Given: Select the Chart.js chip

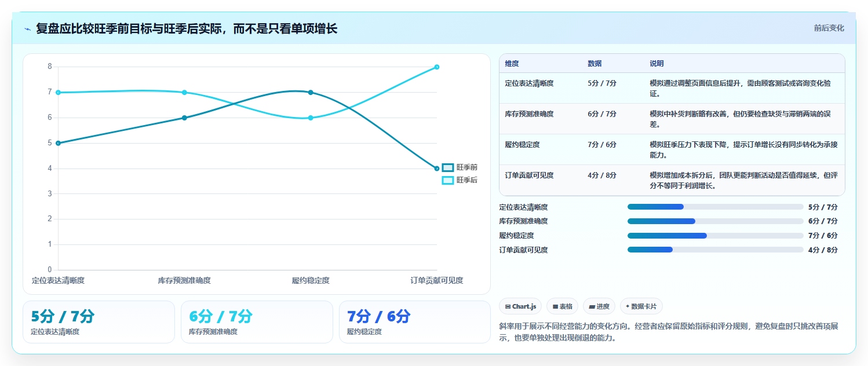Looking at the screenshot, I should point(521,306).
